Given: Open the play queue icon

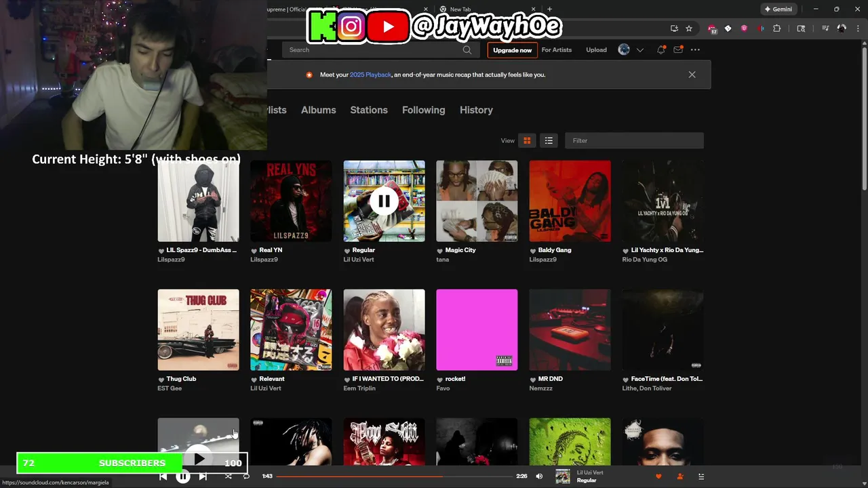Looking at the screenshot, I should 701,476.
